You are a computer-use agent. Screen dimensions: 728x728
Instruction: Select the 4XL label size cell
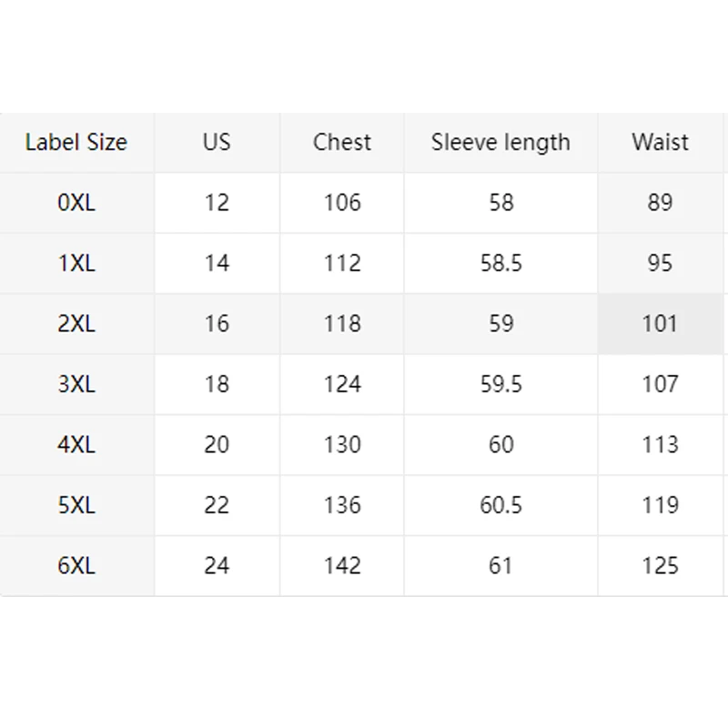(76, 444)
